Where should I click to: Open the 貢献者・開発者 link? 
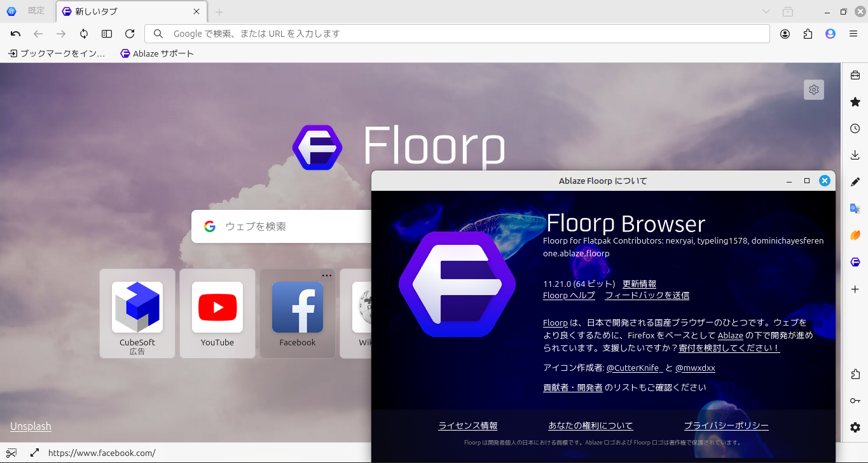[x=573, y=387]
